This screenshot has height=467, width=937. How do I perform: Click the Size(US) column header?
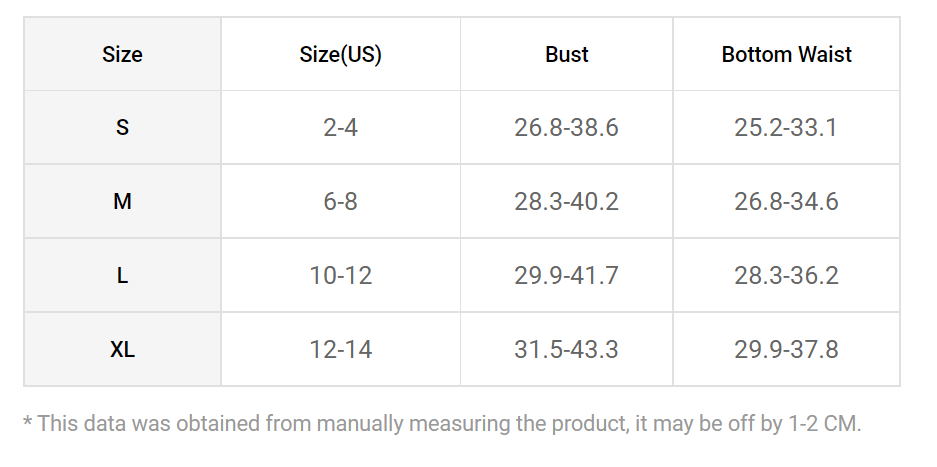pyautogui.click(x=341, y=54)
